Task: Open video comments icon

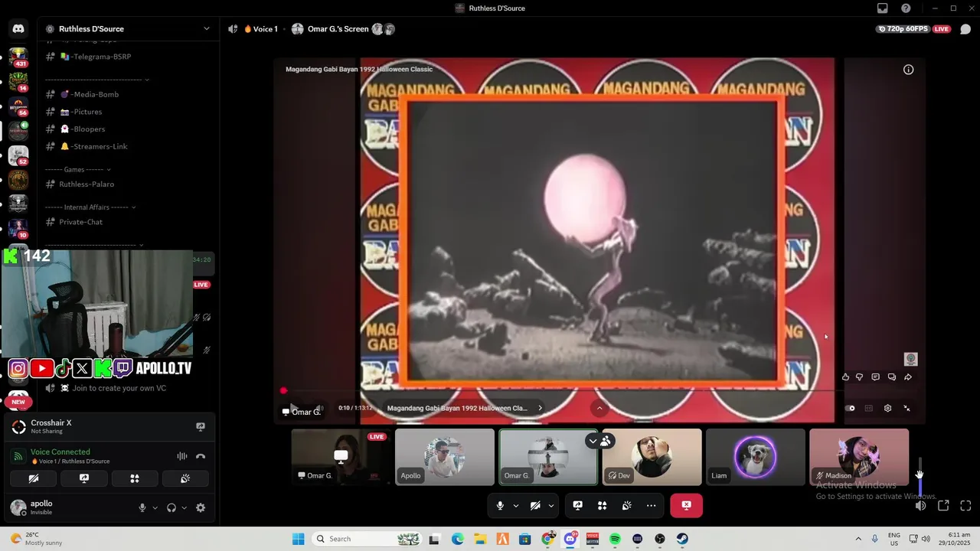Action: (x=875, y=377)
